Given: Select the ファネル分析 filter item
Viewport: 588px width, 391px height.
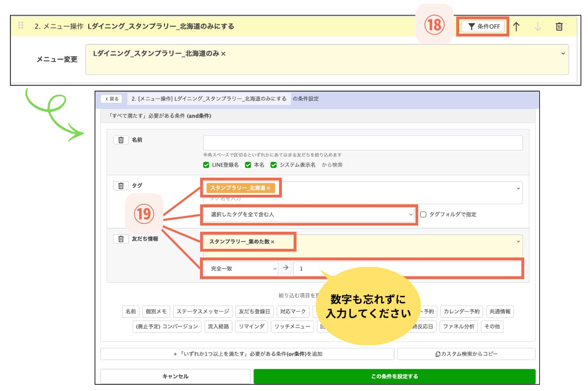Looking at the screenshot, I should pyautogui.click(x=458, y=326).
